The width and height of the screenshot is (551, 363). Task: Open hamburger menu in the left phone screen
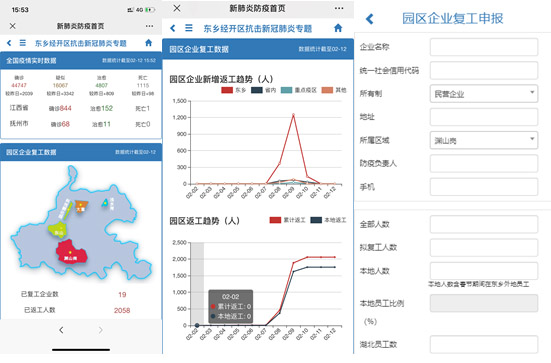tap(22, 43)
